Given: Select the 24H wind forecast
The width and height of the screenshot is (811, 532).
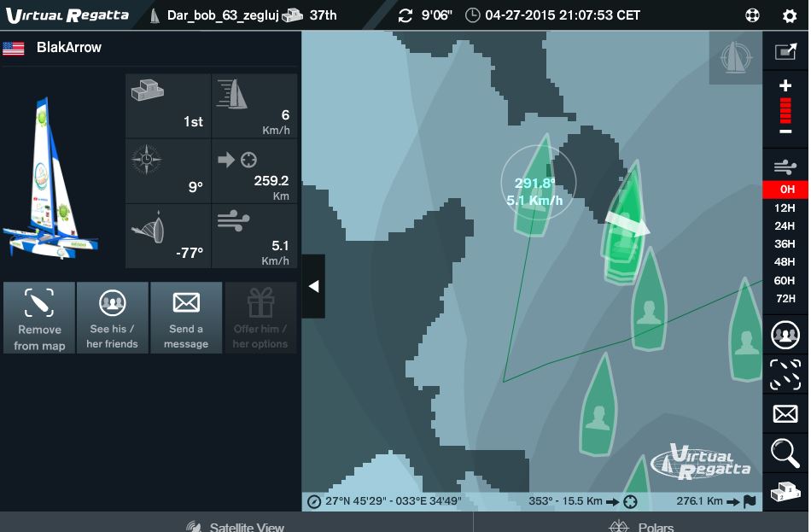Looking at the screenshot, I should point(785,226).
